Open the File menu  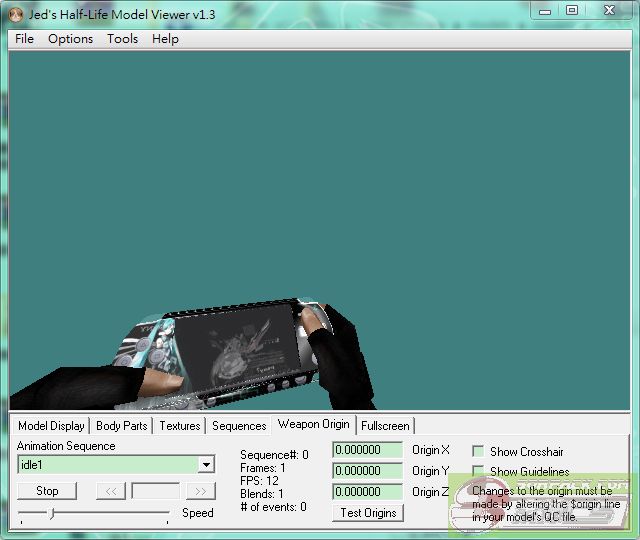[x=25, y=39]
